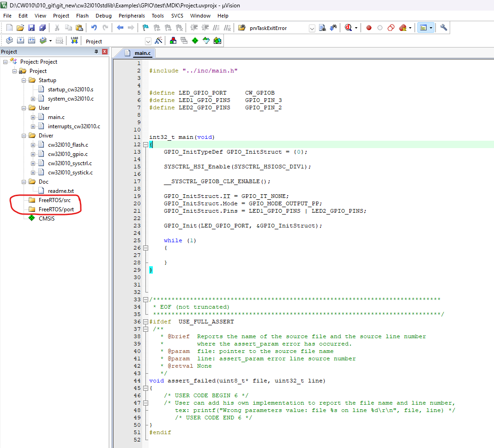Open batch build dropdown arrow

[x=50, y=41]
